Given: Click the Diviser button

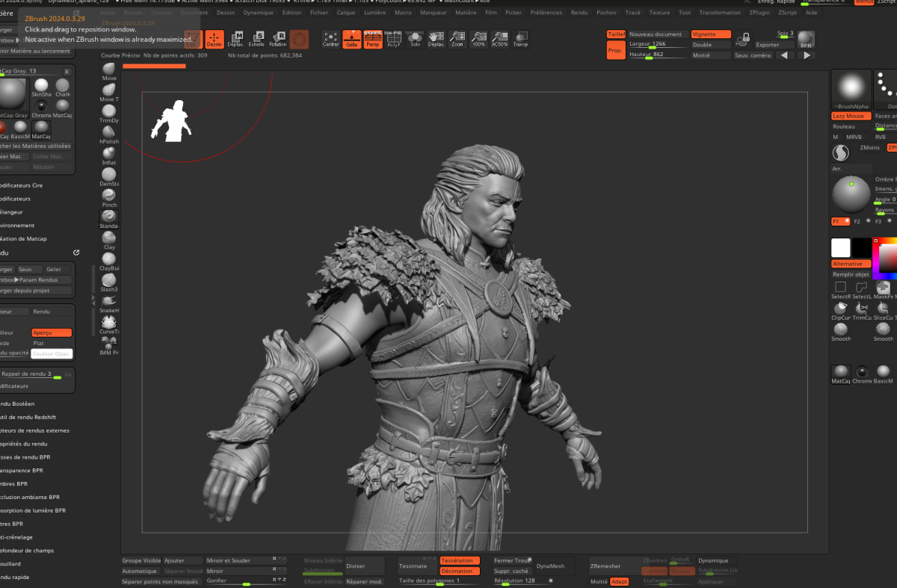Looking at the screenshot, I should click(x=364, y=566).
